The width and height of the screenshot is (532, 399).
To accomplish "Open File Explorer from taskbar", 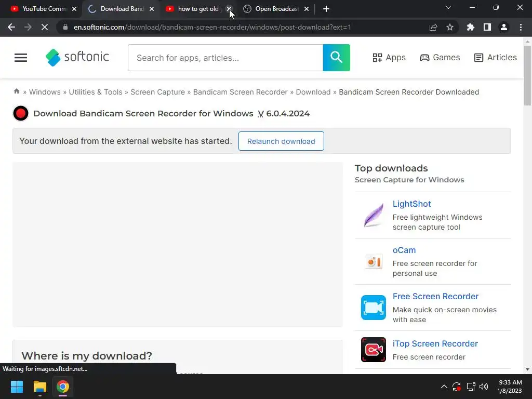I will (39, 387).
